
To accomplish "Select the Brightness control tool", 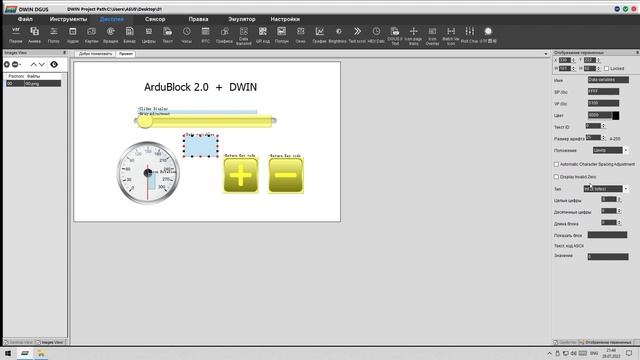I will coord(338,35).
